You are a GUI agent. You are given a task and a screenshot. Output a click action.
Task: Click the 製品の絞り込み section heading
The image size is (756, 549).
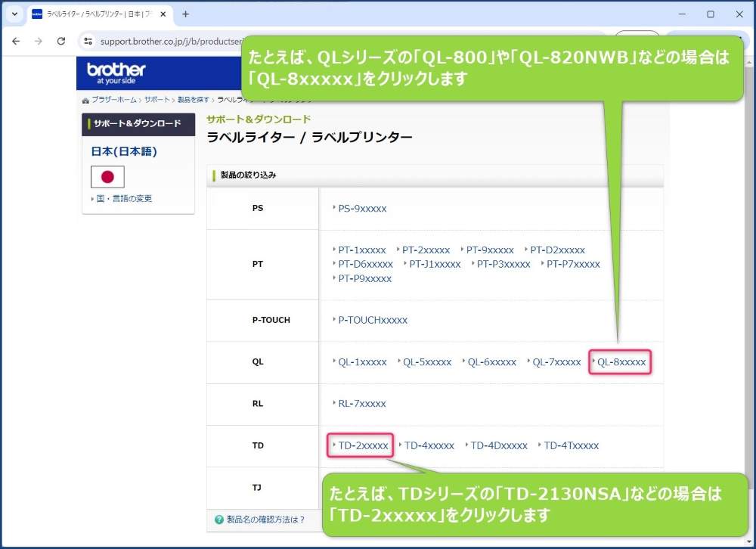point(248,175)
